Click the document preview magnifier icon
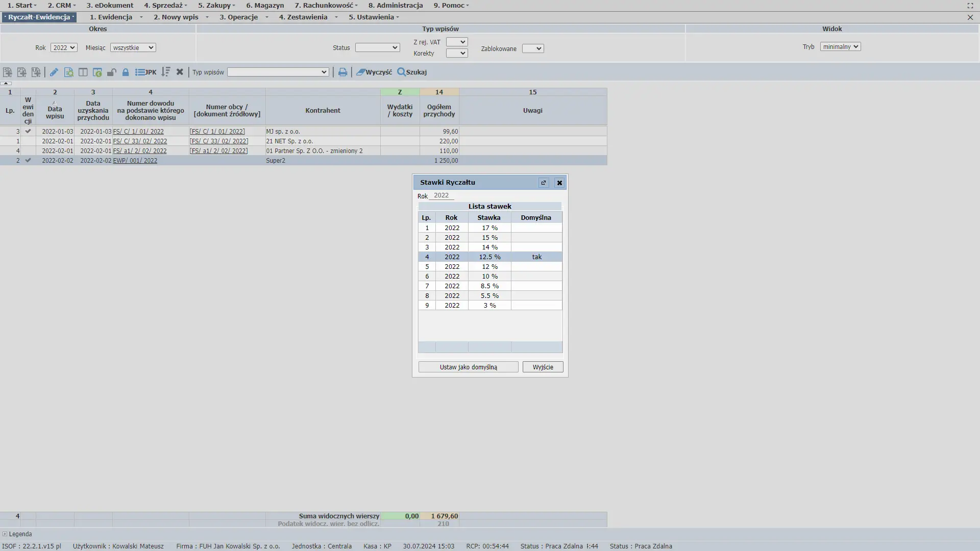Image resolution: width=980 pixels, height=551 pixels. (68, 72)
